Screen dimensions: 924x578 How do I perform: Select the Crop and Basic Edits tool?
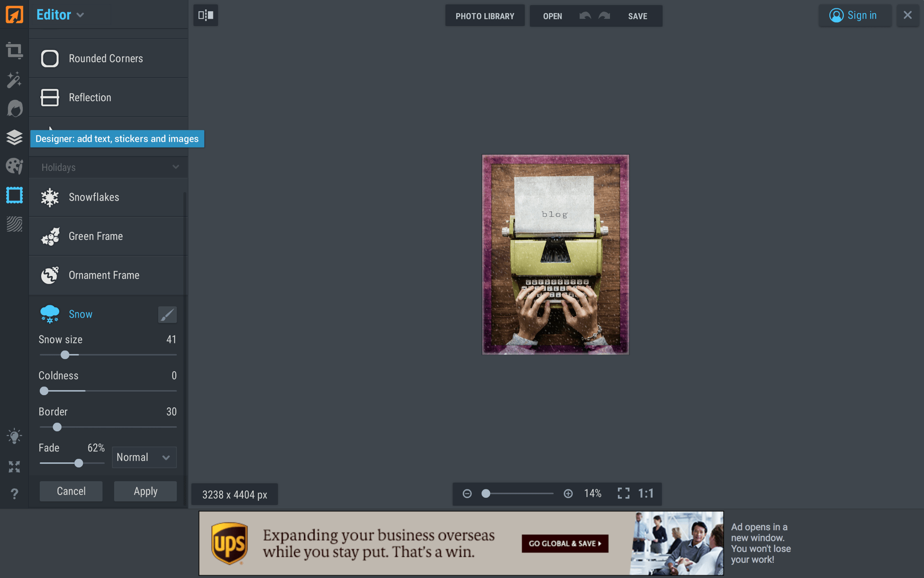pyautogui.click(x=14, y=51)
